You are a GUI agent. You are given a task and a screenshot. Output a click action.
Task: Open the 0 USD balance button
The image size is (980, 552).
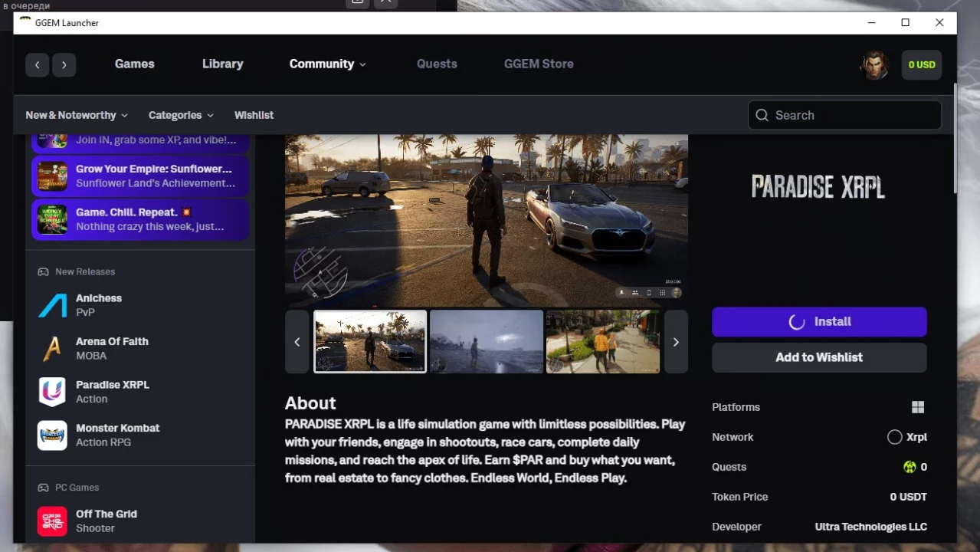[x=921, y=65]
